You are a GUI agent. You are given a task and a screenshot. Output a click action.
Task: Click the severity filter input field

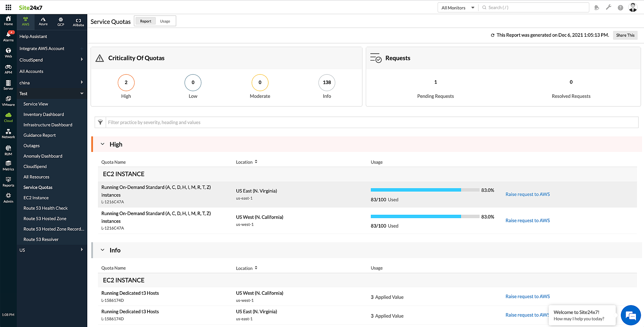(225, 122)
